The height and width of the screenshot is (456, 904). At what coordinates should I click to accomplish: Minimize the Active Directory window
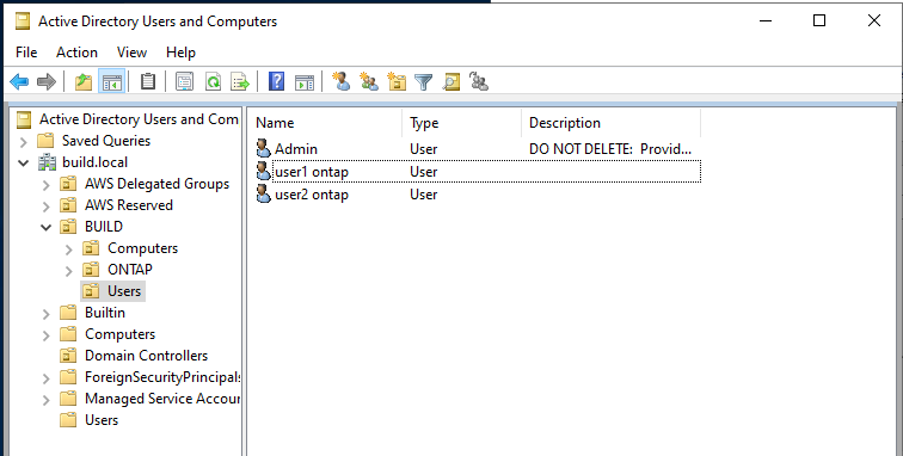point(765,21)
